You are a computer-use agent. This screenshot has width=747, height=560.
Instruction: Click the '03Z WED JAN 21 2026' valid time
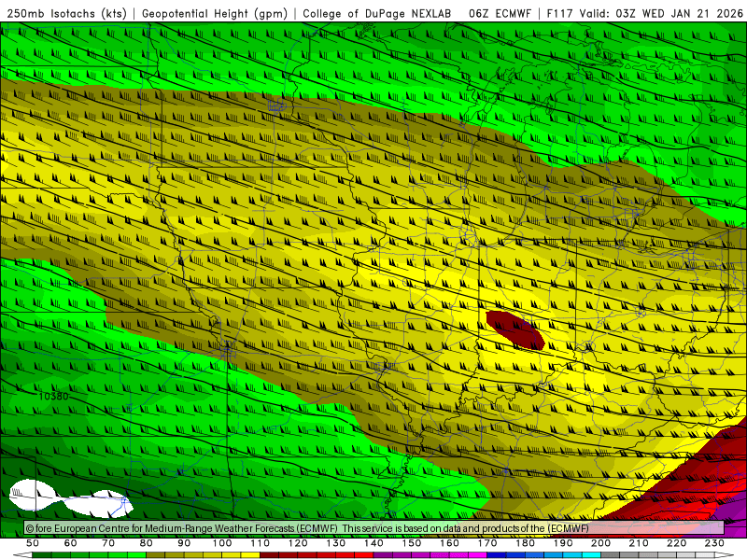pyautogui.click(x=680, y=13)
